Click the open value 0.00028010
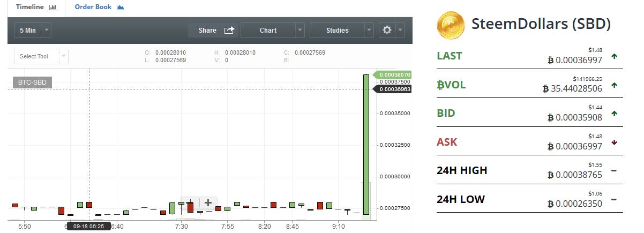Viewport: 644px width, 233px height. 170,52
